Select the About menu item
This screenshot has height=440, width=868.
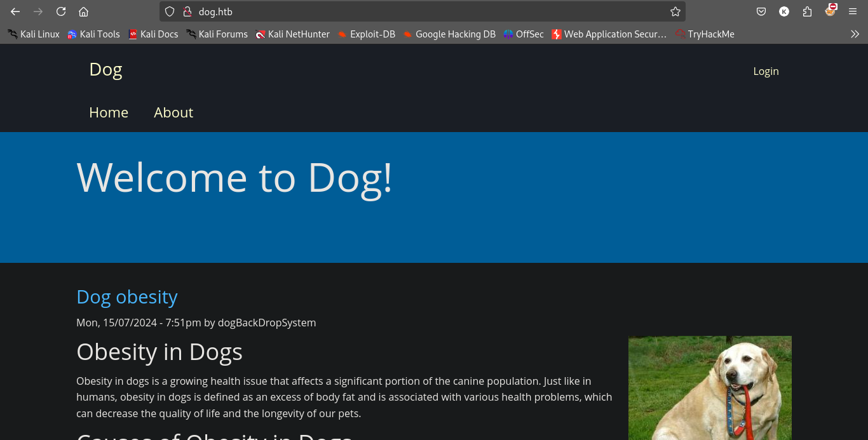[173, 112]
